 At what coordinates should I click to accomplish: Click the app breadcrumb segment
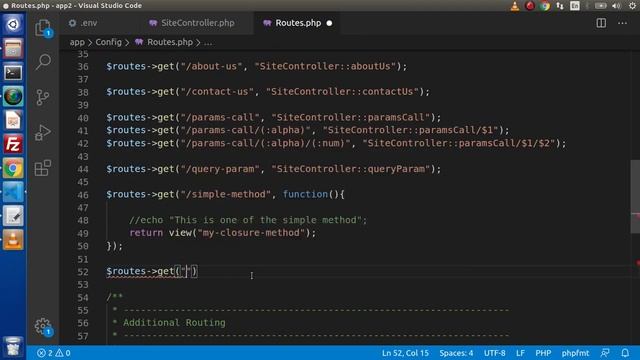click(x=77, y=42)
